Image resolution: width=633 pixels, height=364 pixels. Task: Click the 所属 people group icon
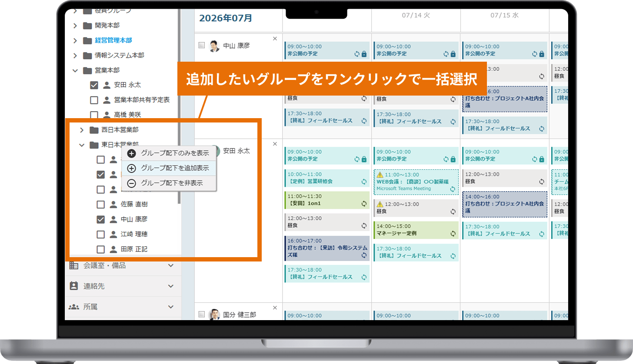[74, 307]
